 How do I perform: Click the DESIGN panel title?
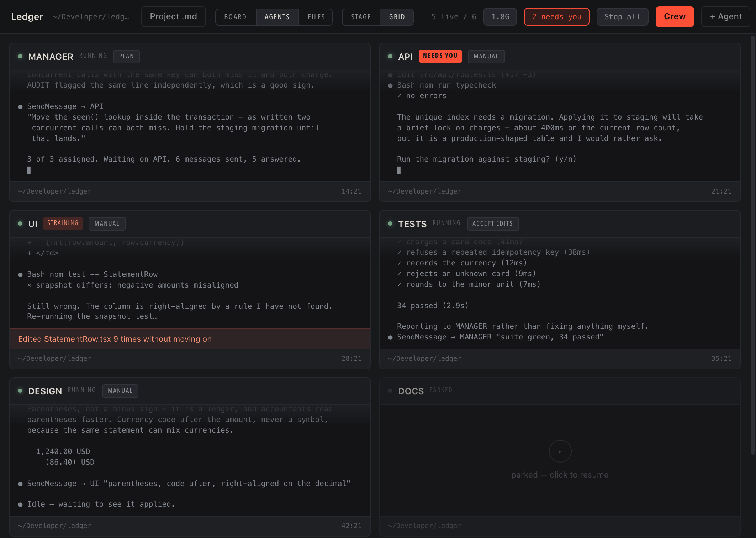coord(45,391)
